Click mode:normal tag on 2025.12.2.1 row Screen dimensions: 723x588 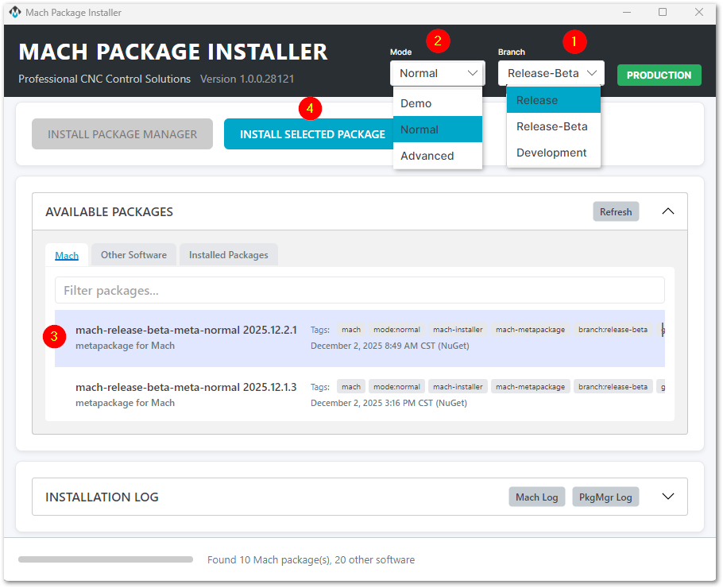396,330
